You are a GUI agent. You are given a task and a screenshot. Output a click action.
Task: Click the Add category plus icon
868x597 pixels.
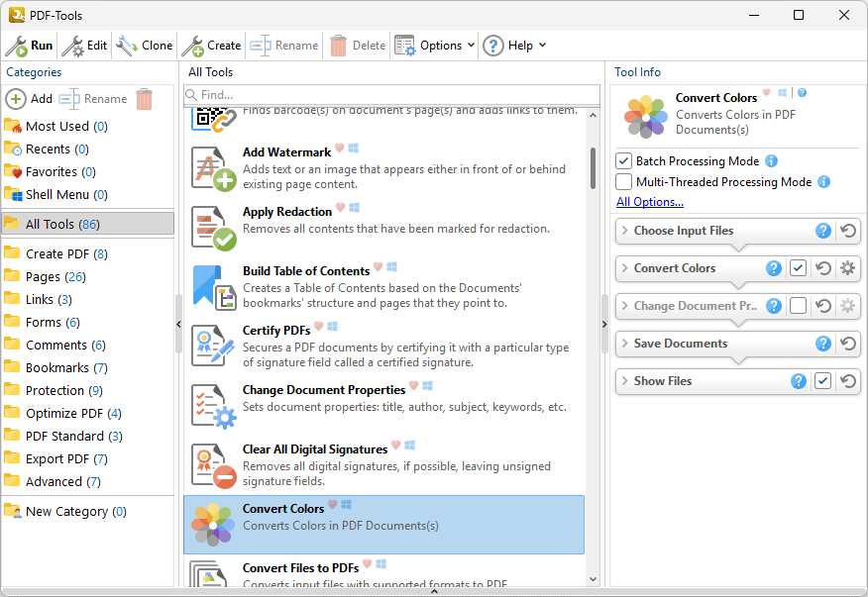pos(16,99)
